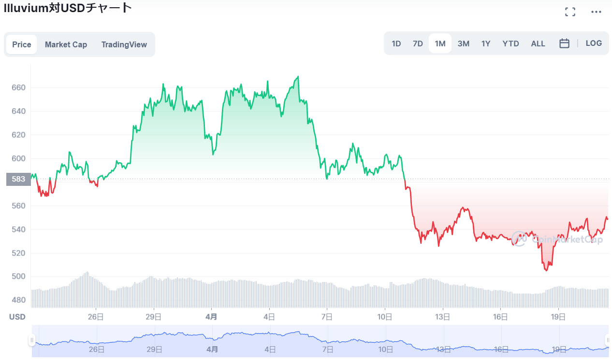Screen dimensions: 612x364
Task: Select the 1D time range
Action: pos(396,43)
